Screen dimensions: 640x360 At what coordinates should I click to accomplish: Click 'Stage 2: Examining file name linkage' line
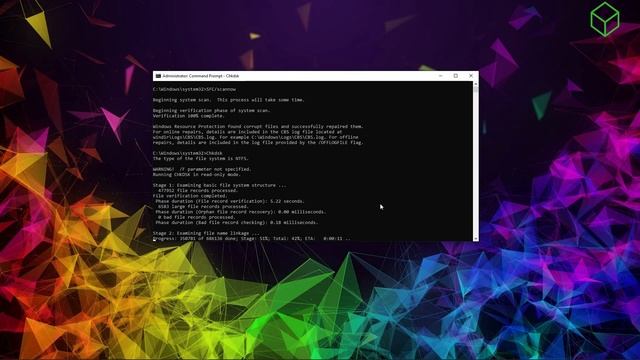[206, 233]
